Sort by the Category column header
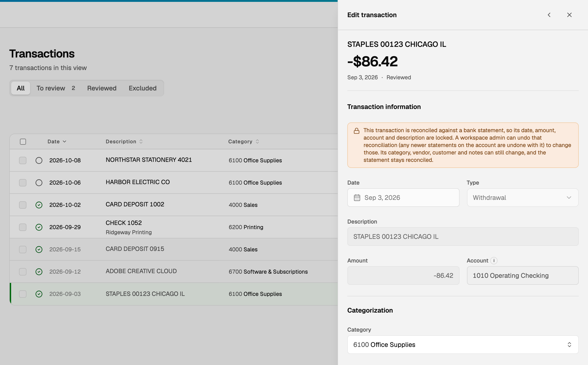This screenshot has width=588, height=365. pyautogui.click(x=243, y=142)
